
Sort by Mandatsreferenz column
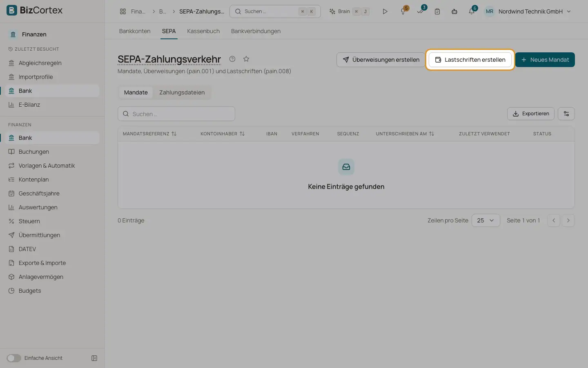coord(149,134)
